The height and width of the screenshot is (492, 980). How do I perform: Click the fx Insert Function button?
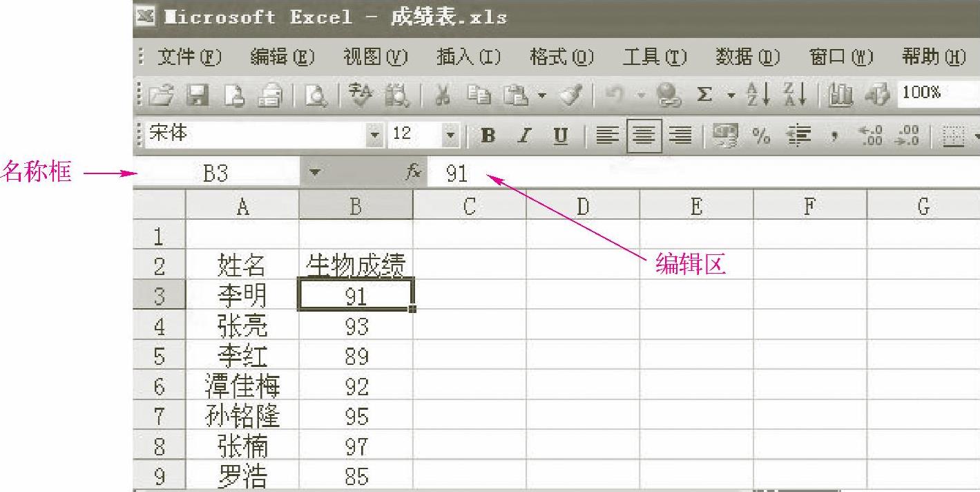(x=414, y=173)
